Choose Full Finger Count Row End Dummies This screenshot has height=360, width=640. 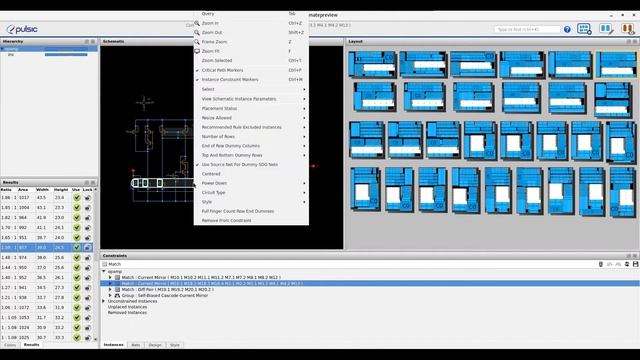(x=251, y=211)
